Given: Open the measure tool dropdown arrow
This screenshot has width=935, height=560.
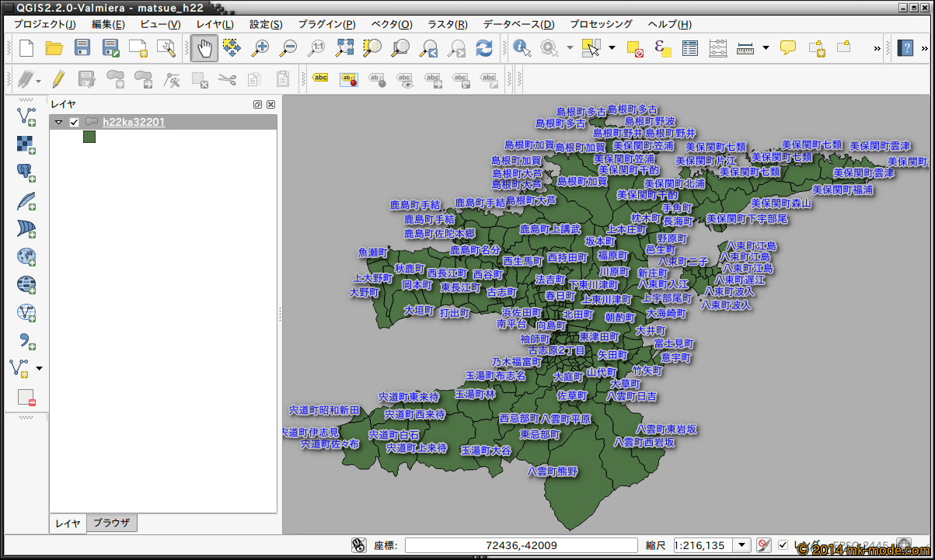Looking at the screenshot, I should pyautogui.click(x=766, y=48).
